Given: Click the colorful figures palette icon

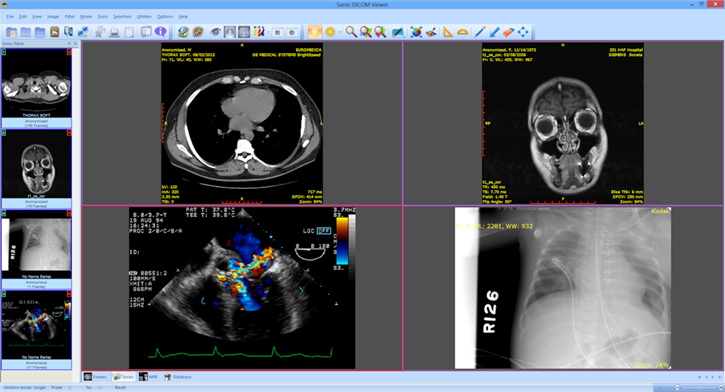Looking at the screenshot, I should pyautogui.click(x=258, y=32).
